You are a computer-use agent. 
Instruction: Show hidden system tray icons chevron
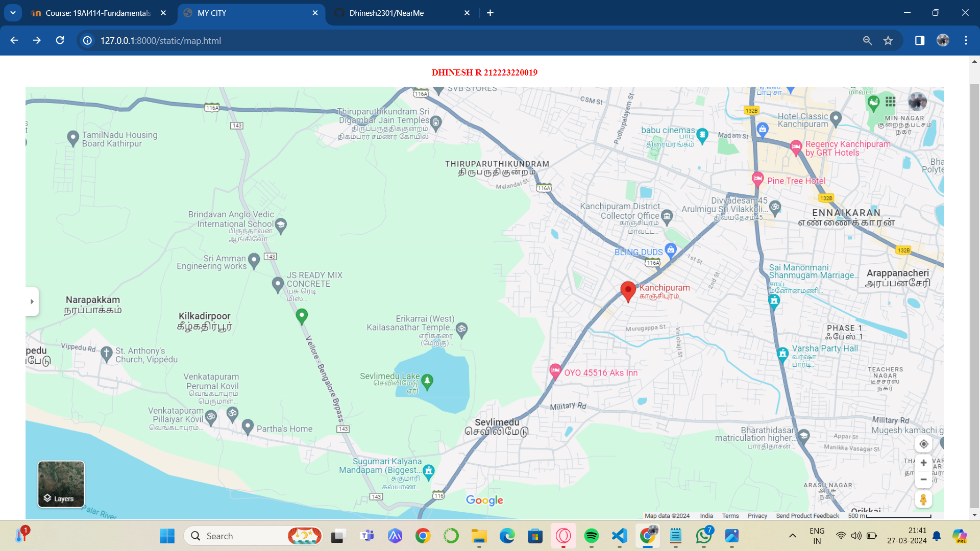792,536
